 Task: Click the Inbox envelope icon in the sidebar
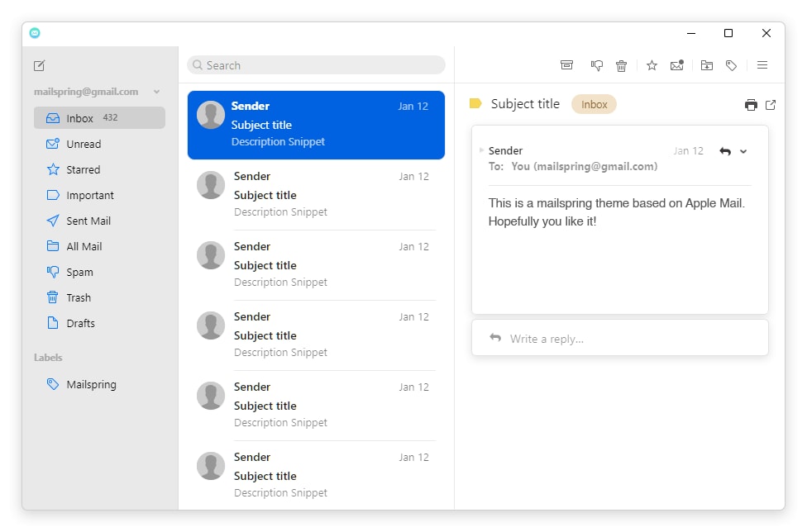click(x=52, y=117)
